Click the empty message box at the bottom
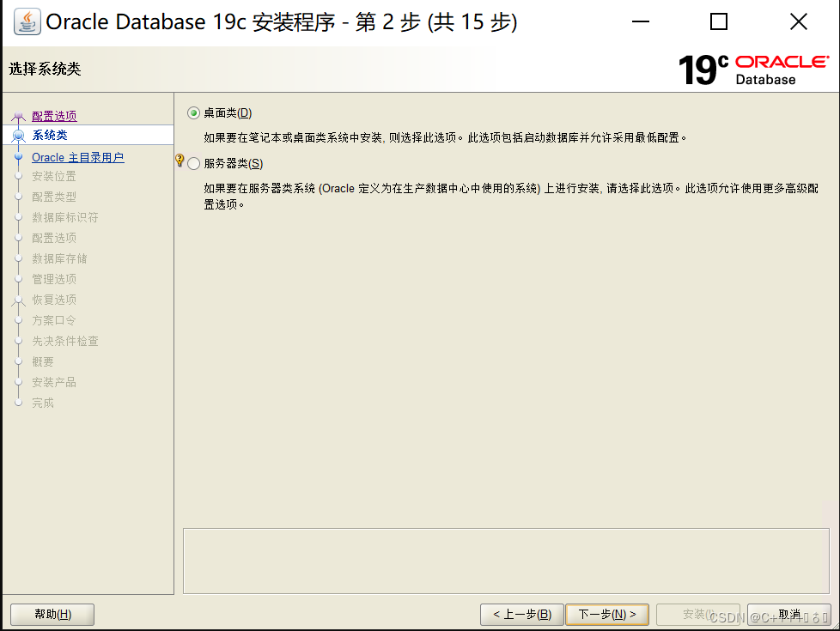This screenshot has height=631, width=840. tap(506, 561)
